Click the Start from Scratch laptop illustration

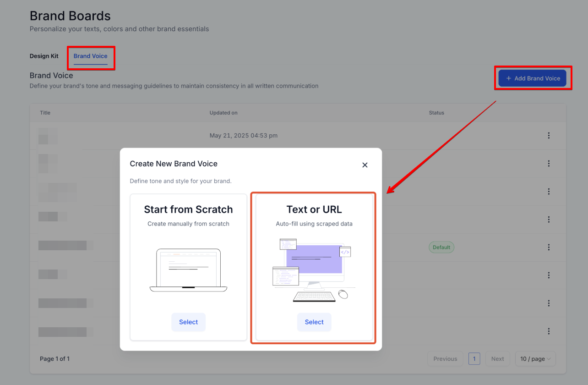(x=188, y=270)
